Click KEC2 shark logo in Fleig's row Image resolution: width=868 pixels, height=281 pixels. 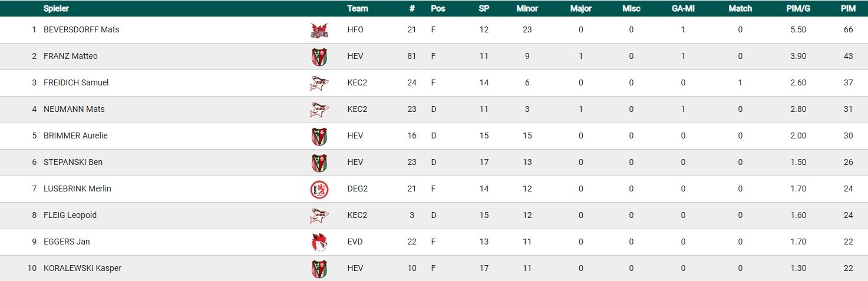pyautogui.click(x=319, y=216)
